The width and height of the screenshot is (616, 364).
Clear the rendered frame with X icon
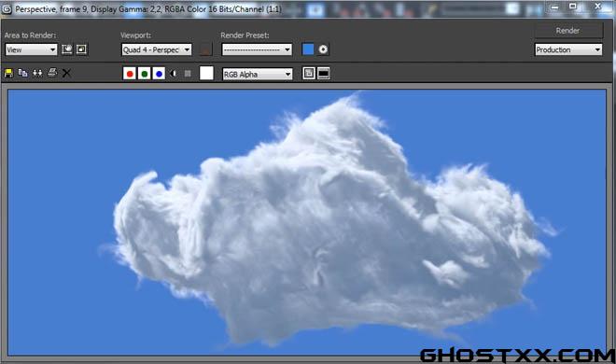click(66, 73)
